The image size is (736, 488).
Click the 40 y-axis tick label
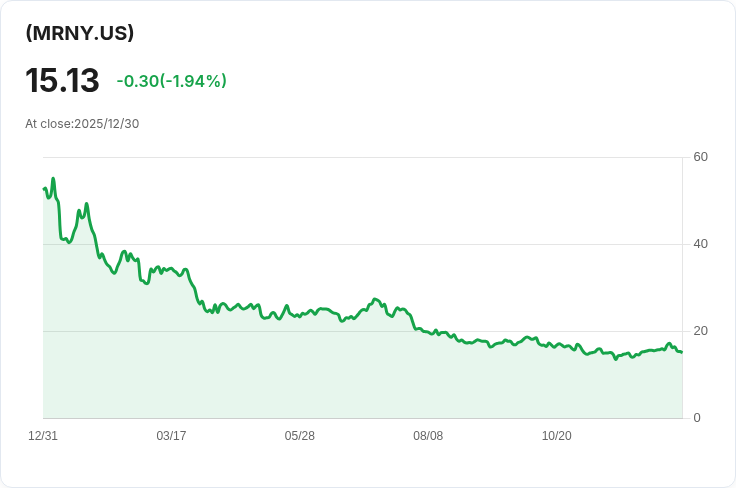click(700, 244)
